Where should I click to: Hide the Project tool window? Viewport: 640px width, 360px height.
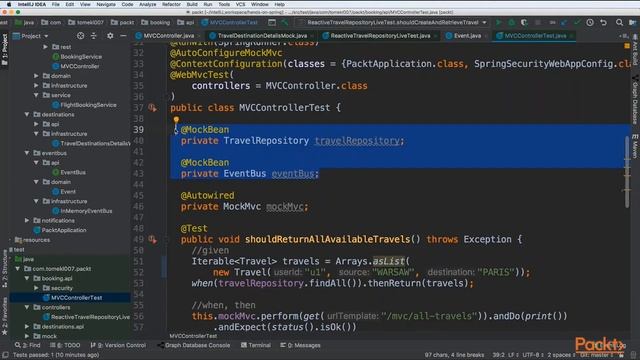pyautogui.click(x=123, y=36)
